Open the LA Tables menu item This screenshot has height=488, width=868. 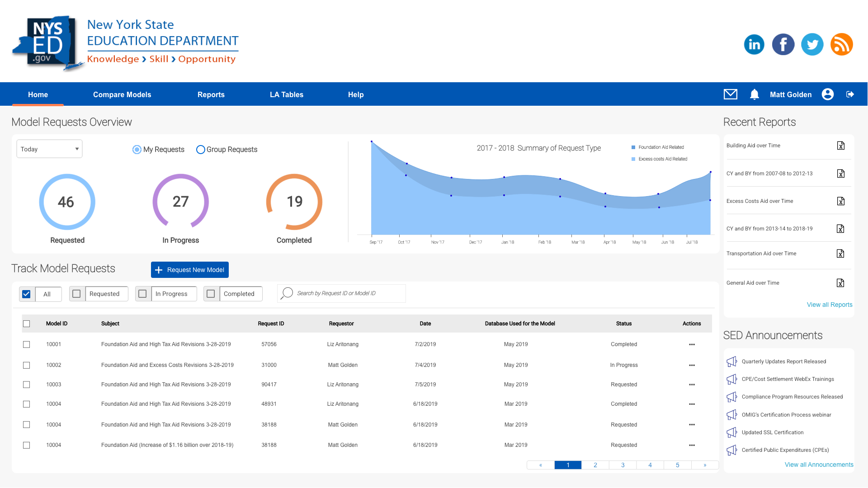(287, 94)
